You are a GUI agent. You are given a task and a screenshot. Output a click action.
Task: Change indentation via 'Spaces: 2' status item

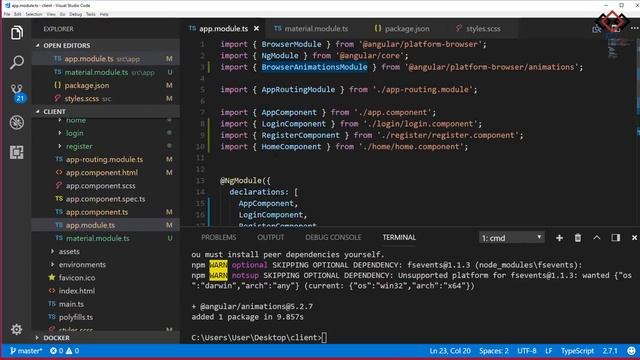[x=494, y=351]
